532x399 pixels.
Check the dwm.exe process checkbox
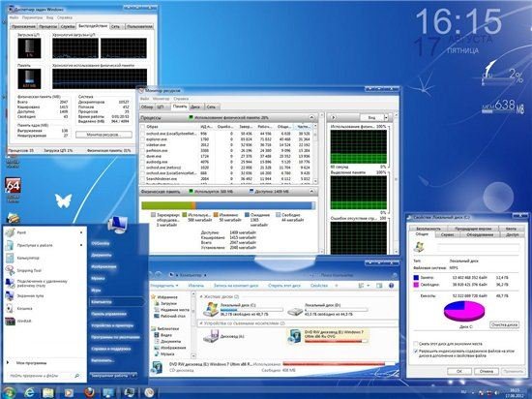pos(143,156)
